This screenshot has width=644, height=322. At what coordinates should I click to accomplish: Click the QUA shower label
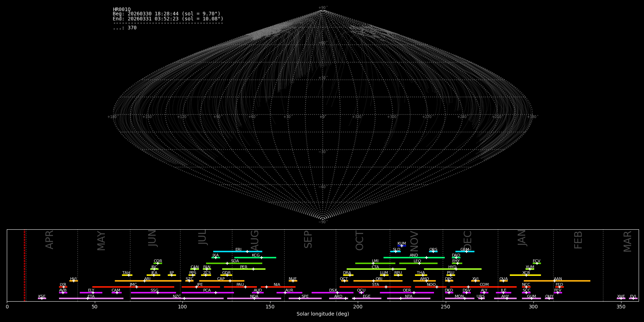tap(504, 279)
